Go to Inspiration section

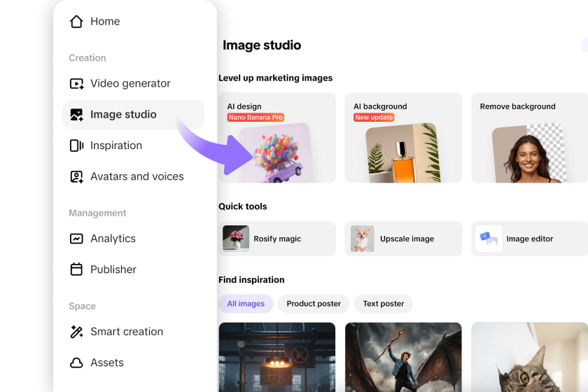tap(116, 146)
